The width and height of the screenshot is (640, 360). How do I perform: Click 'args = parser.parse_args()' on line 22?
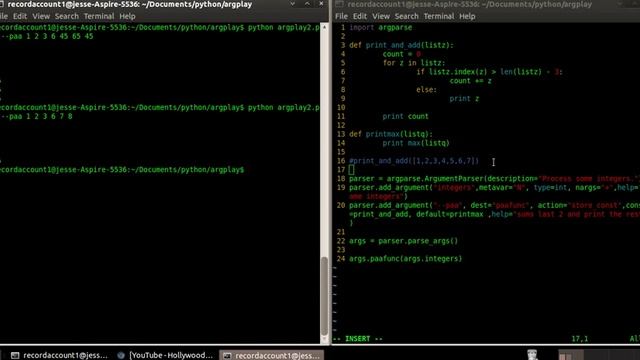pos(403,241)
